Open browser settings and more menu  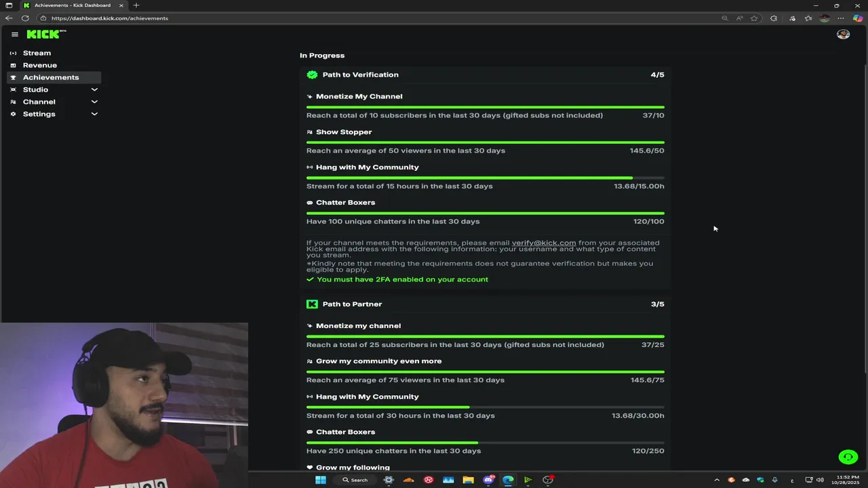tap(841, 18)
